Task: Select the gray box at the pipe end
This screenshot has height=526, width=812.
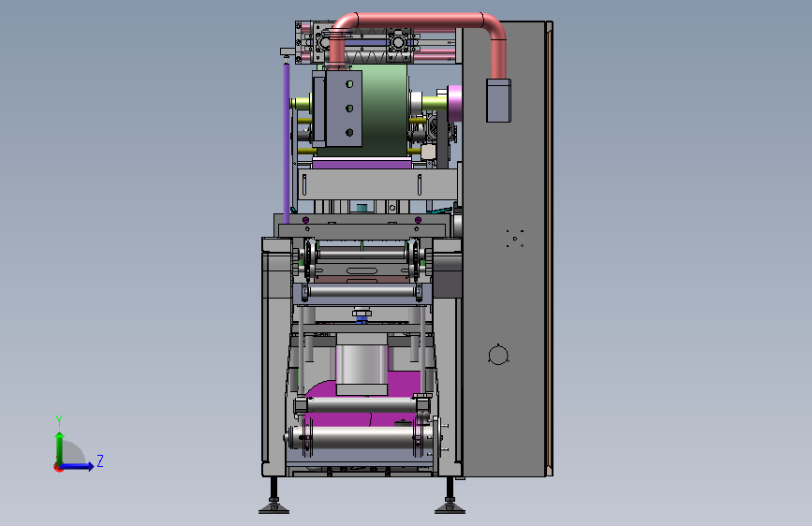Action: 498,100
